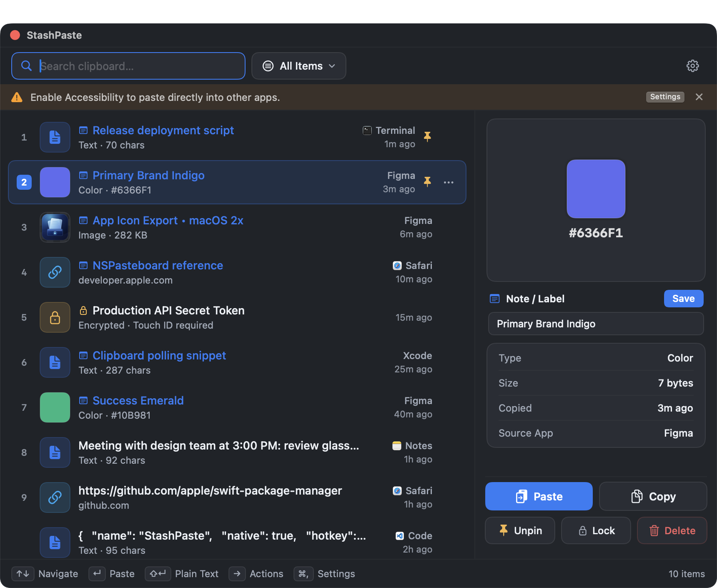Click lock icon of Production API Secret Token

(55, 317)
